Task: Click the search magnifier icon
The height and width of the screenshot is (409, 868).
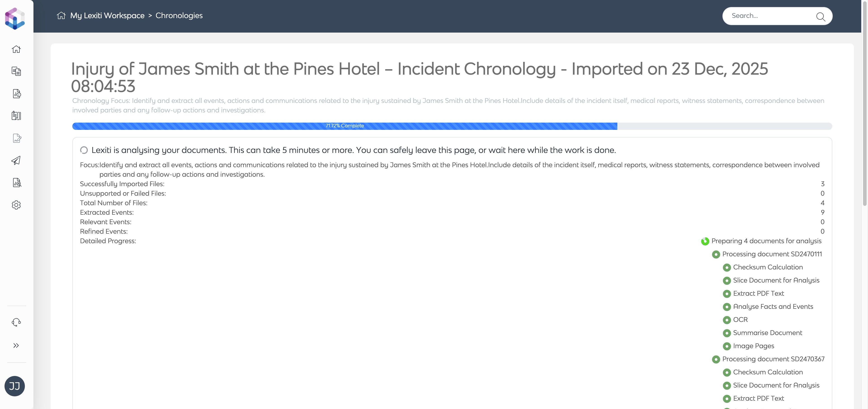Action: pos(821,17)
